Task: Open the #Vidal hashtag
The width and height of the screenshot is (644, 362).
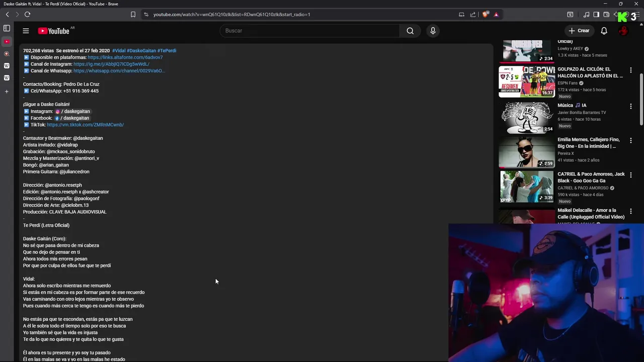Action: click(x=119, y=51)
